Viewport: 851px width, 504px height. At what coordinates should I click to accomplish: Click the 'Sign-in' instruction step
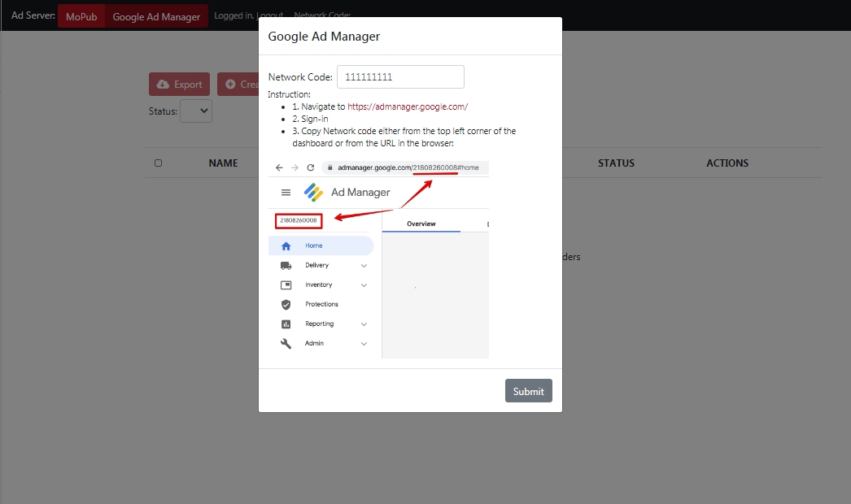310,119
